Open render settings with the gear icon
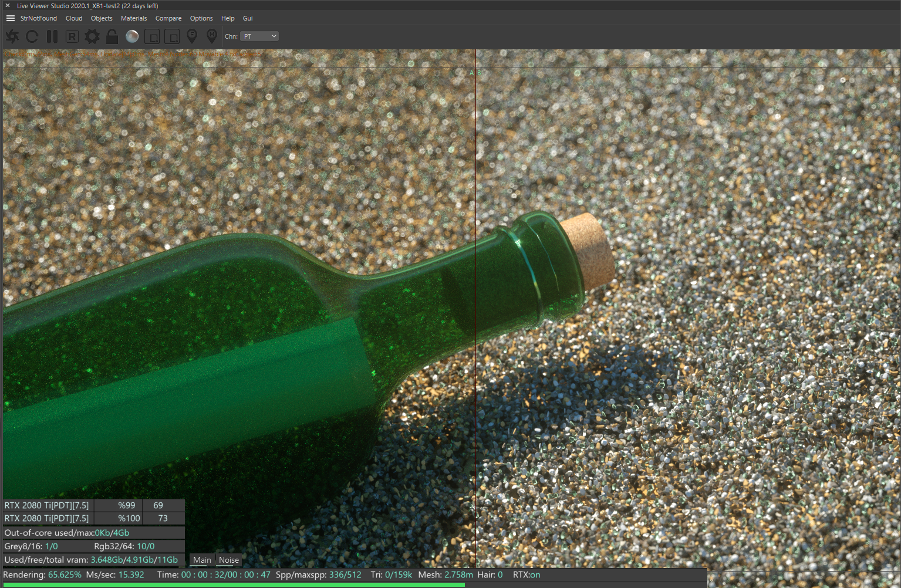 pyautogui.click(x=92, y=36)
